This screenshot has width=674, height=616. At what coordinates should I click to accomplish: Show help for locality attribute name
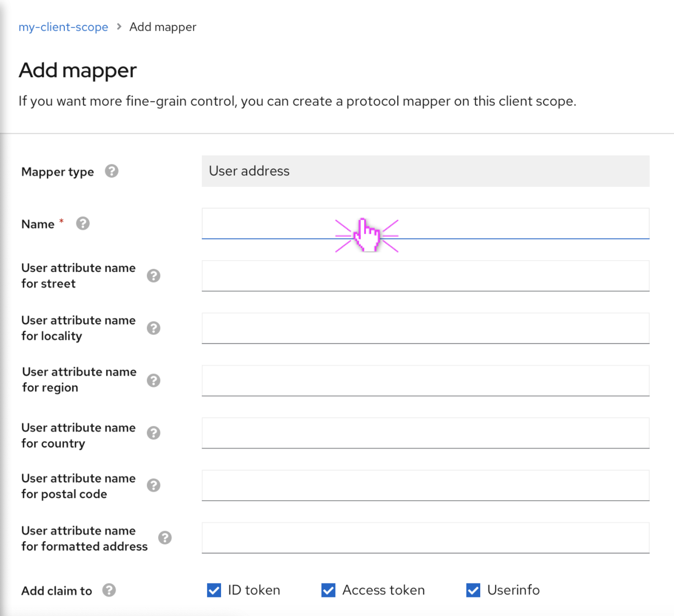(x=154, y=328)
